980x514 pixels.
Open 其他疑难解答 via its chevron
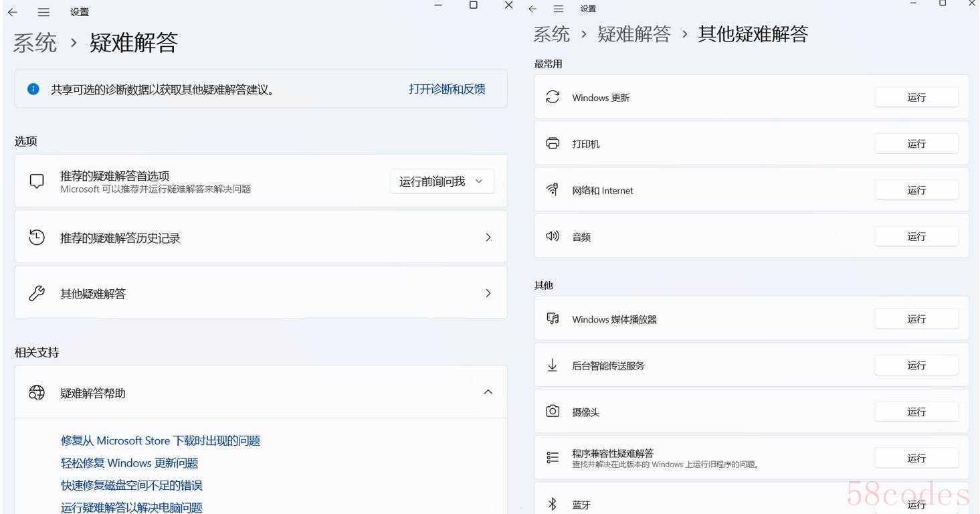click(x=488, y=293)
